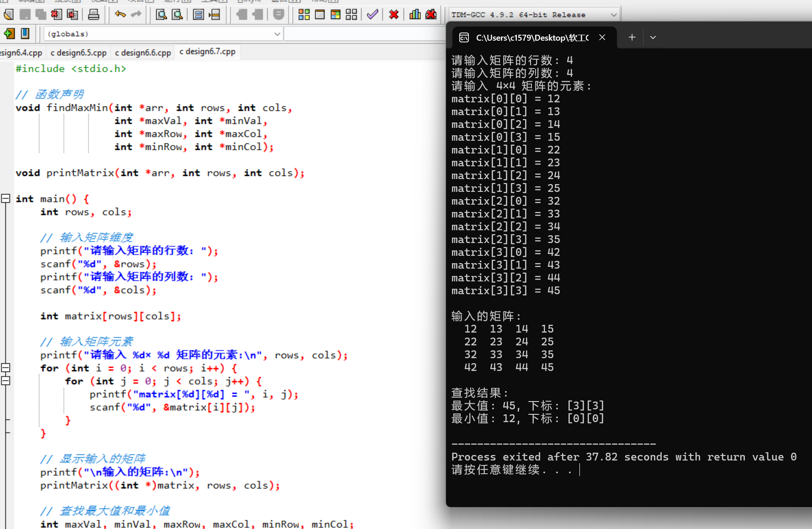Collapse the outer for-loop fold marker
This screenshot has width=812, height=529.
pyautogui.click(x=5, y=367)
